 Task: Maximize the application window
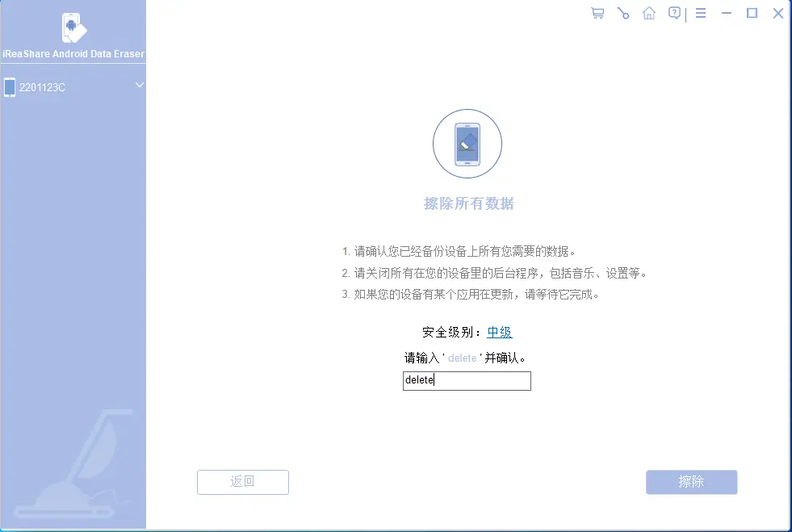tap(752, 13)
